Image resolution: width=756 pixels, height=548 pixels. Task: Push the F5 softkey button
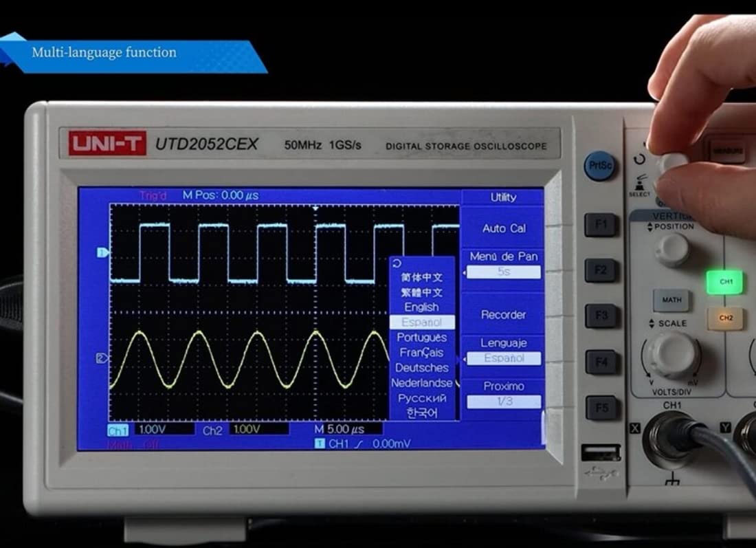tap(602, 408)
